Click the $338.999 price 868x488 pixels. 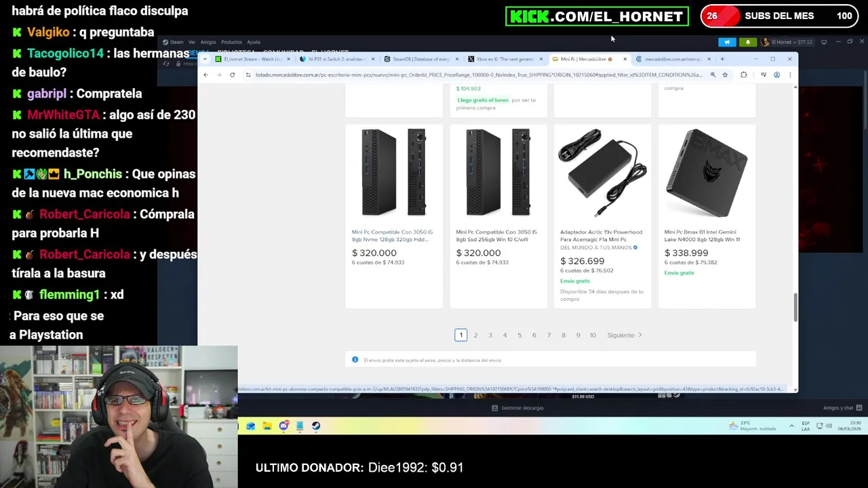pyautogui.click(x=686, y=253)
